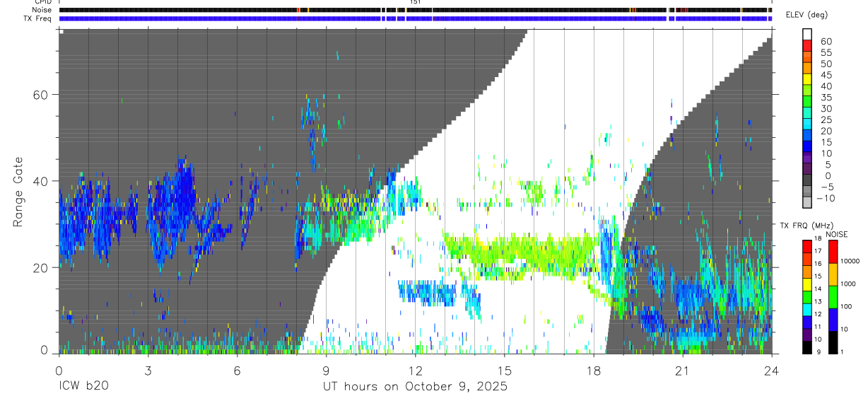Click the '12' tick on UT hours axis
Viewport: 868px width, 401px height.
coord(415,370)
